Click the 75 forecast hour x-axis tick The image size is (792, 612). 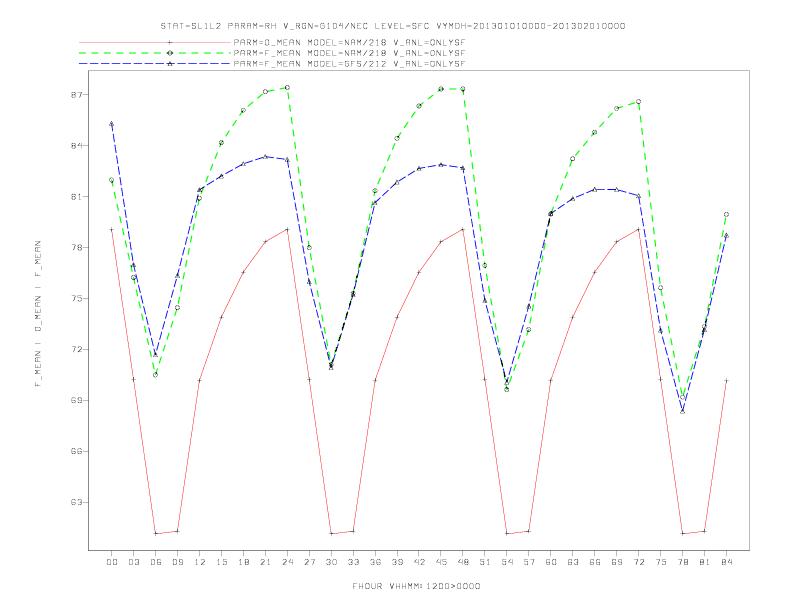pyautogui.click(x=661, y=562)
